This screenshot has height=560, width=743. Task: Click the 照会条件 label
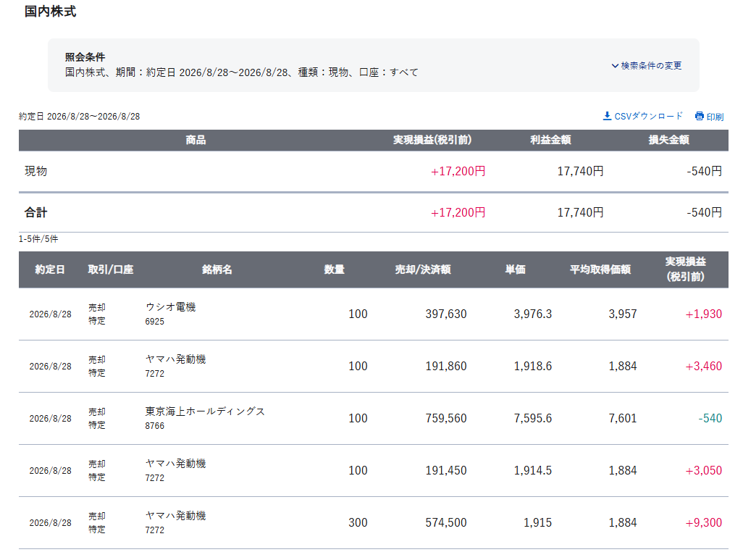click(x=85, y=57)
